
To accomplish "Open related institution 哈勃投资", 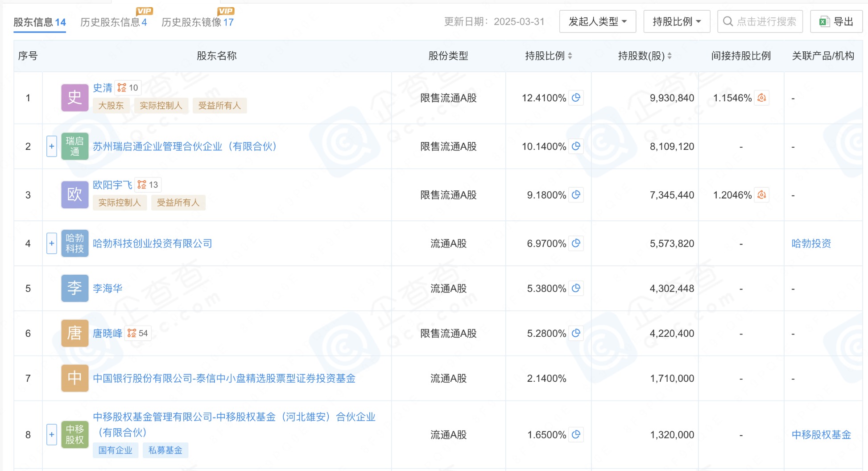I will pyautogui.click(x=811, y=244).
